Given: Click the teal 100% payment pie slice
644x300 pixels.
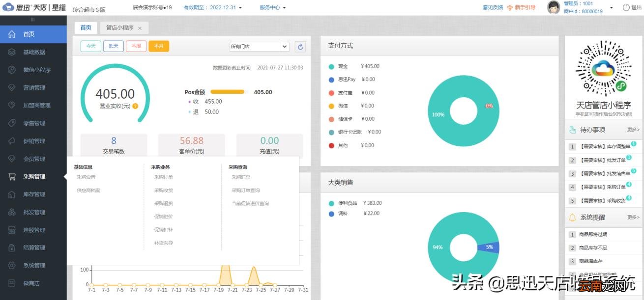Looking at the screenshot, I should [x=438, y=115].
